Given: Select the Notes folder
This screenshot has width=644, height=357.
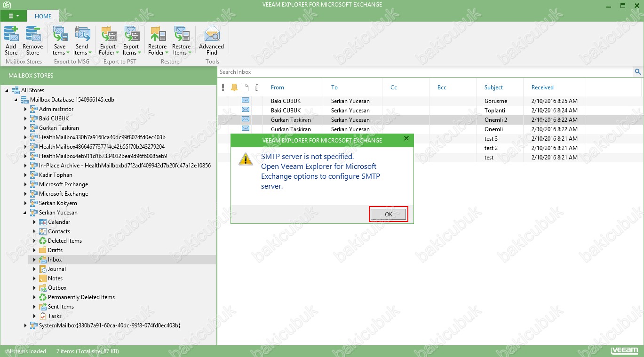Looking at the screenshot, I should [55, 278].
